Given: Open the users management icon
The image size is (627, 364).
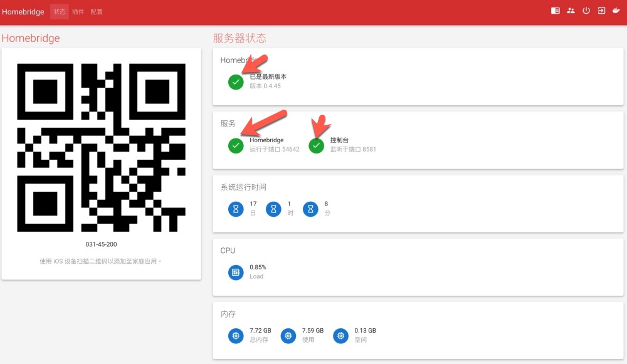Looking at the screenshot, I should click(571, 11).
